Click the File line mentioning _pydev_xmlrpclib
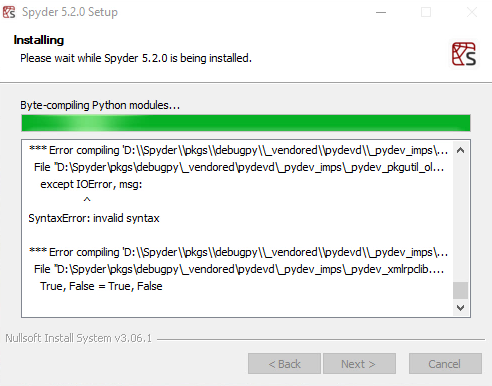This screenshot has height=386, width=492. coord(239,269)
